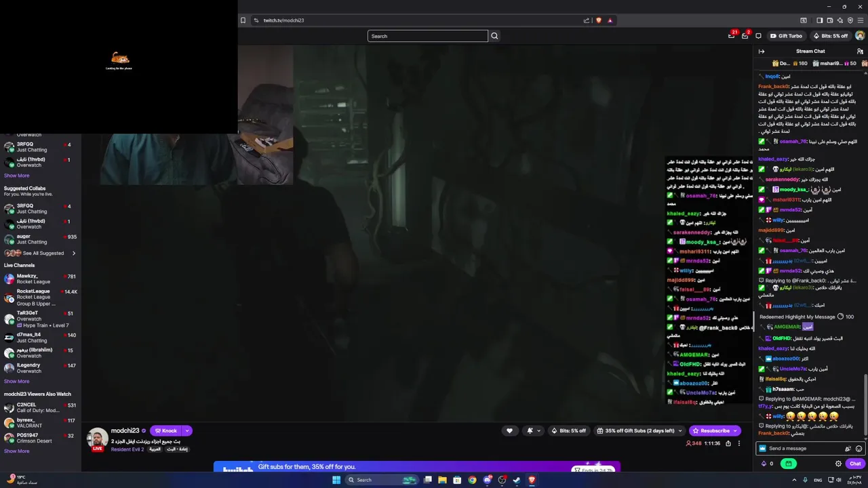Open the modchi23 channel name link
Image resolution: width=868 pixels, height=488 pixels.
point(125,430)
